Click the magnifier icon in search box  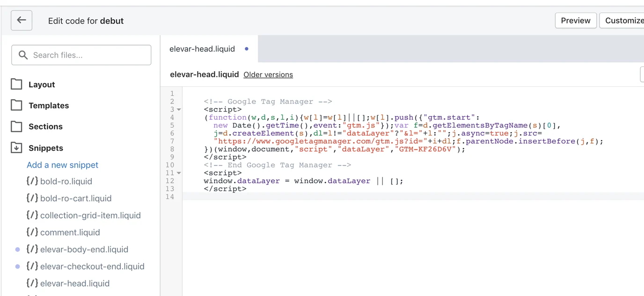23,55
